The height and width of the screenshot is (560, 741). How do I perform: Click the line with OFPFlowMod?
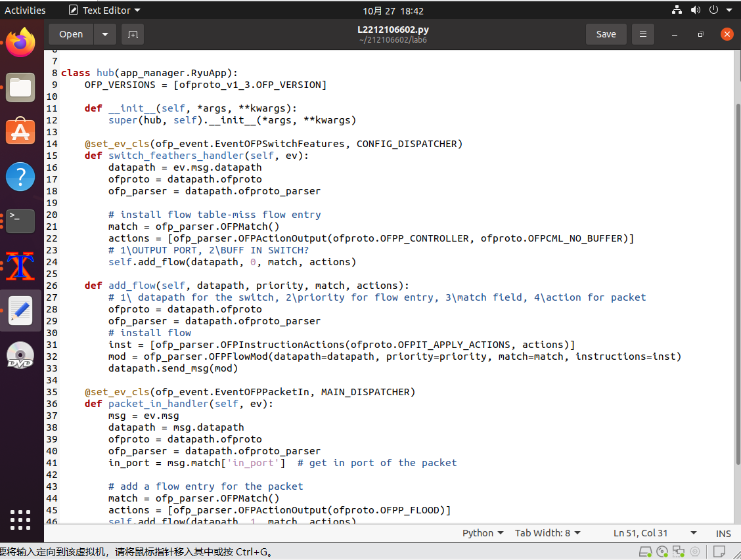pyautogui.click(x=395, y=356)
